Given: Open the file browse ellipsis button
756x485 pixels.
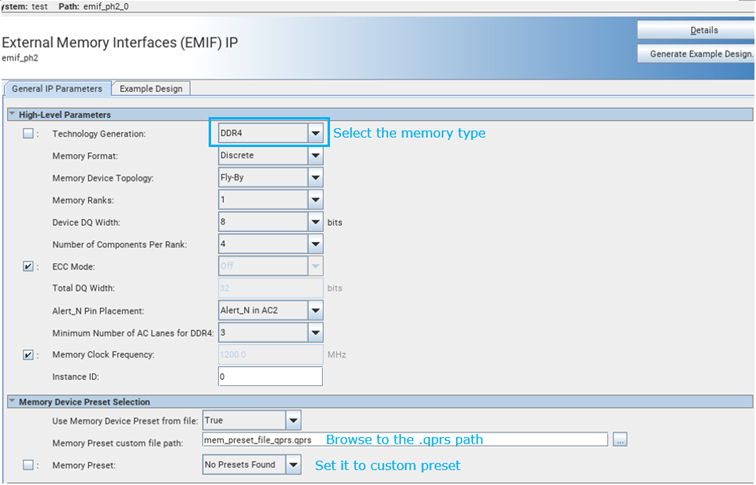Looking at the screenshot, I should click(620, 439).
